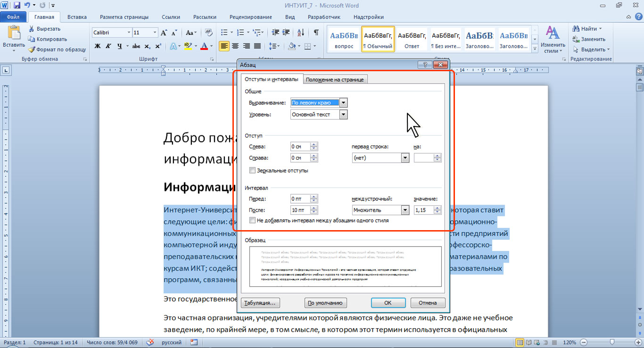644x348 pixels.
Task: Open the междустрочный spacing dropdown
Action: 405,210
